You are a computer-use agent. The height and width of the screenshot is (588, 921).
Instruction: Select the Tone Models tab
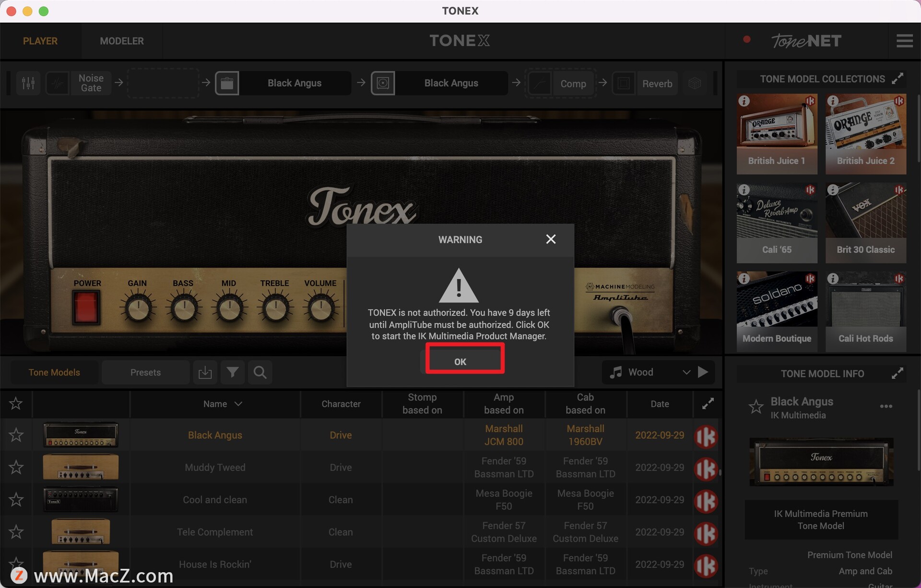pos(54,372)
